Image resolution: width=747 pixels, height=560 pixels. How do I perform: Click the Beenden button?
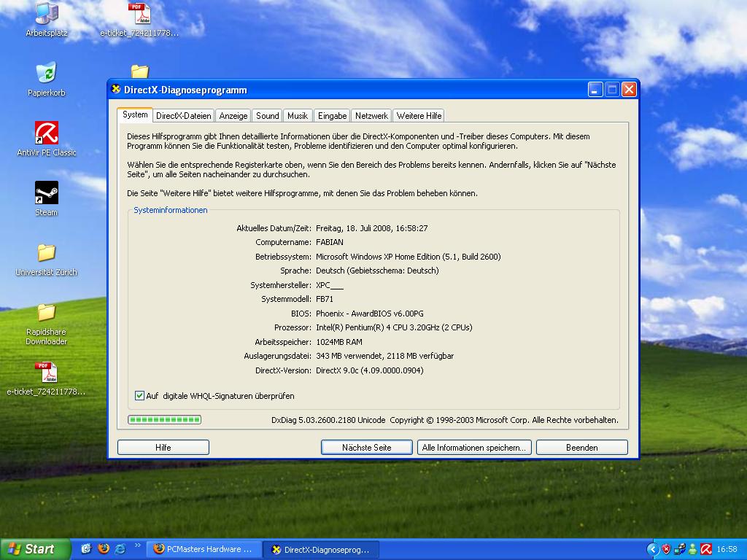581,447
